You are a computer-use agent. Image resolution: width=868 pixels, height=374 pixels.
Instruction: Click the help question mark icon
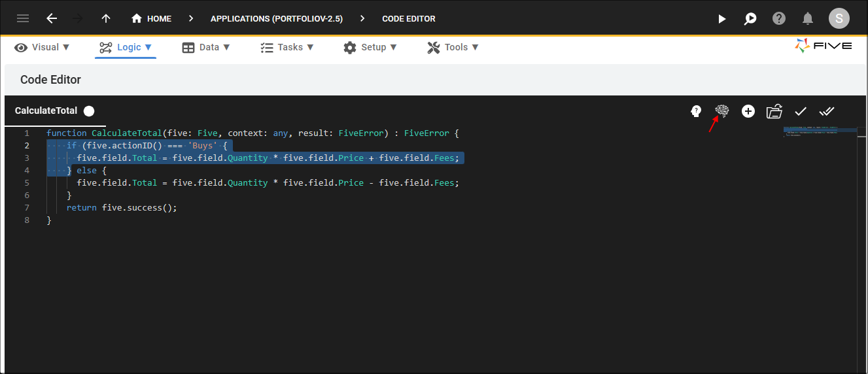pyautogui.click(x=779, y=18)
